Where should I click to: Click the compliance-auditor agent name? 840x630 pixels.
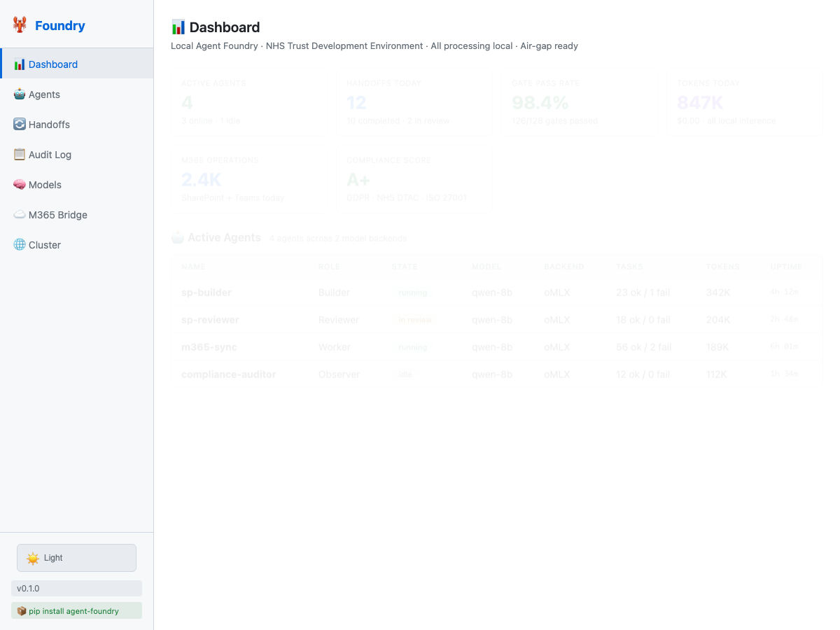(229, 374)
